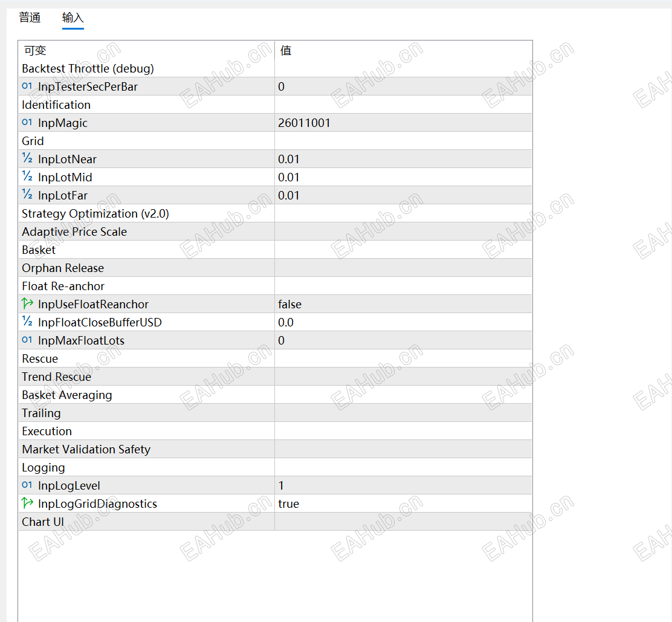Click the integer icon beside InpTesterSecPerBar

tap(27, 86)
